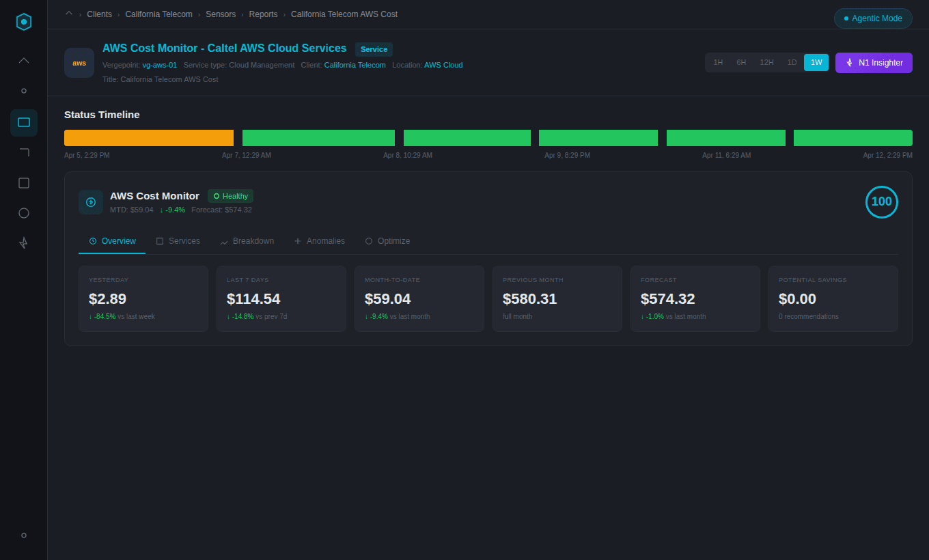929x560 pixels.
Task: Click the 0 recommendations text
Action: (x=809, y=317)
